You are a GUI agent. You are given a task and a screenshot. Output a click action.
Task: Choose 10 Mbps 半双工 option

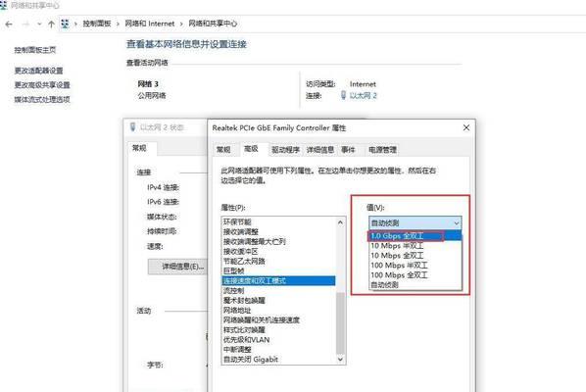[415, 246]
